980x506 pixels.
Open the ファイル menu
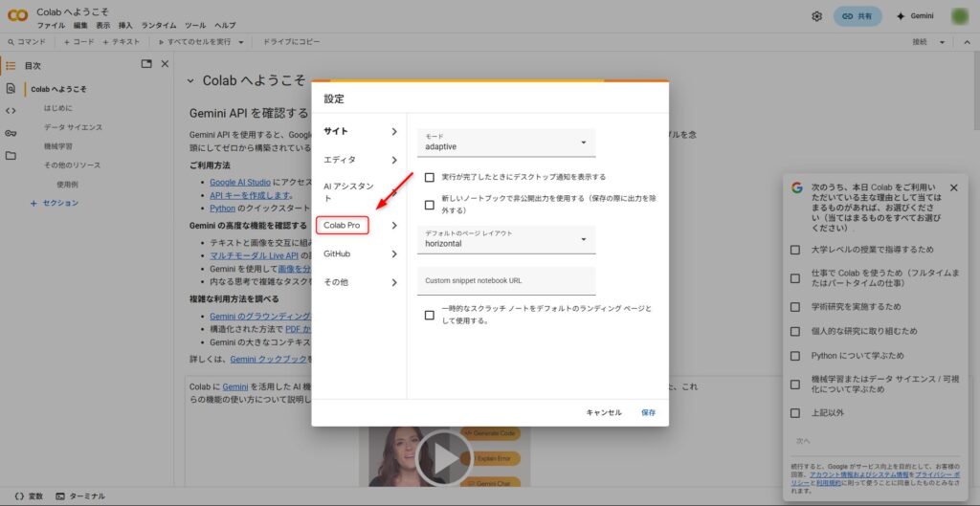51,26
